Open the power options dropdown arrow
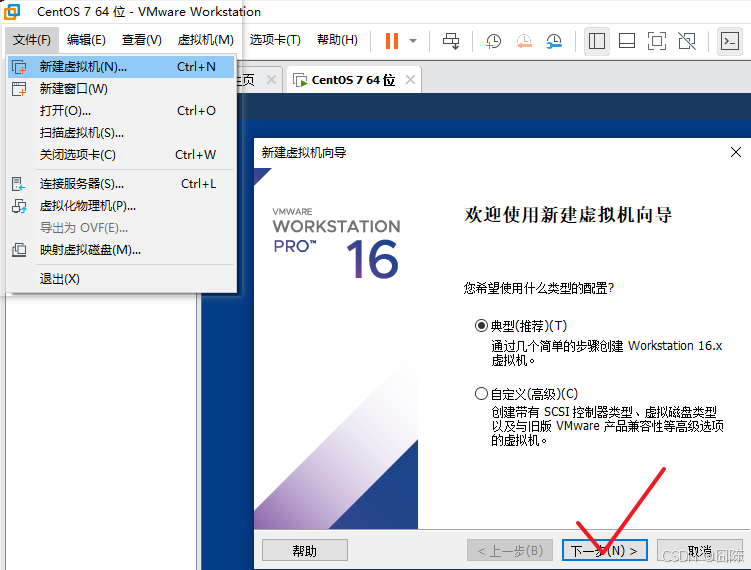This screenshot has height=570, width=751. 413,41
